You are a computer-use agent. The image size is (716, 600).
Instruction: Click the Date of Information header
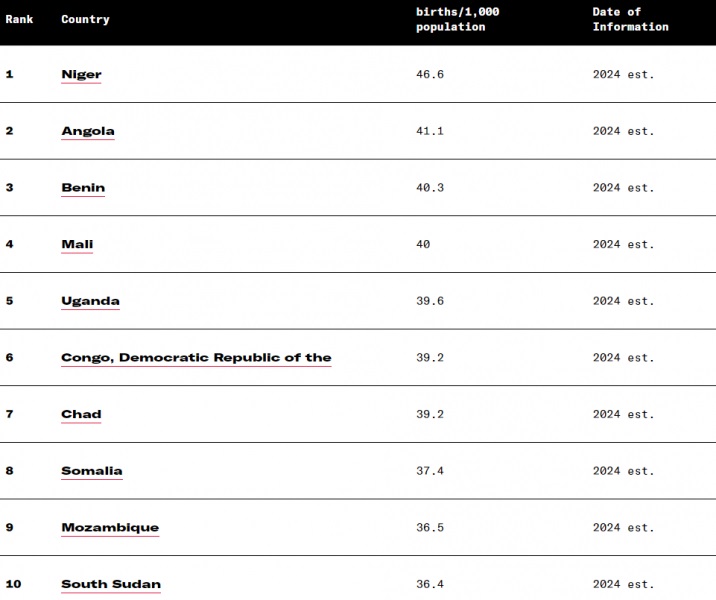click(630, 19)
